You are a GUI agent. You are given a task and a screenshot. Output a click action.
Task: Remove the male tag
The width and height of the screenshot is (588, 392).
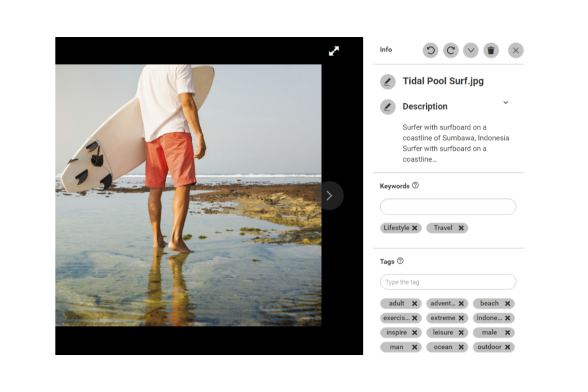tap(508, 333)
